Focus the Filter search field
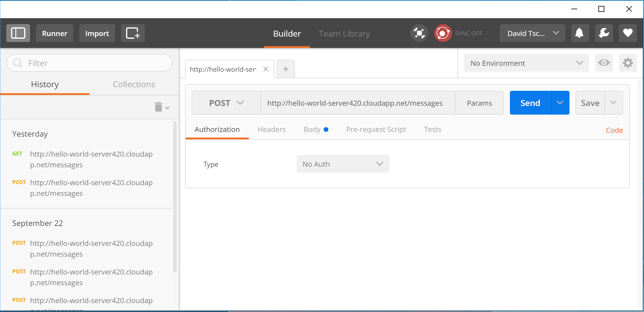The image size is (644, 312). 89,63
